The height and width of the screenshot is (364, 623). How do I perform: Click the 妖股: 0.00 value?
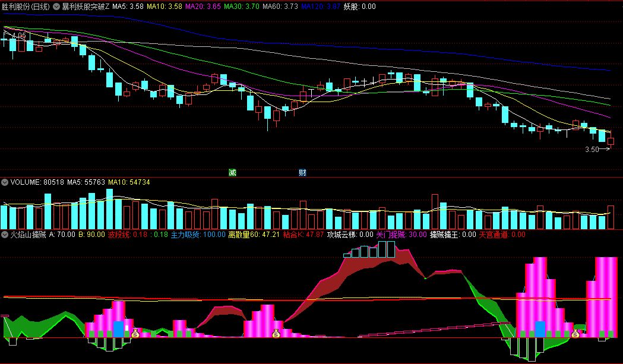[x=359, y=7]
